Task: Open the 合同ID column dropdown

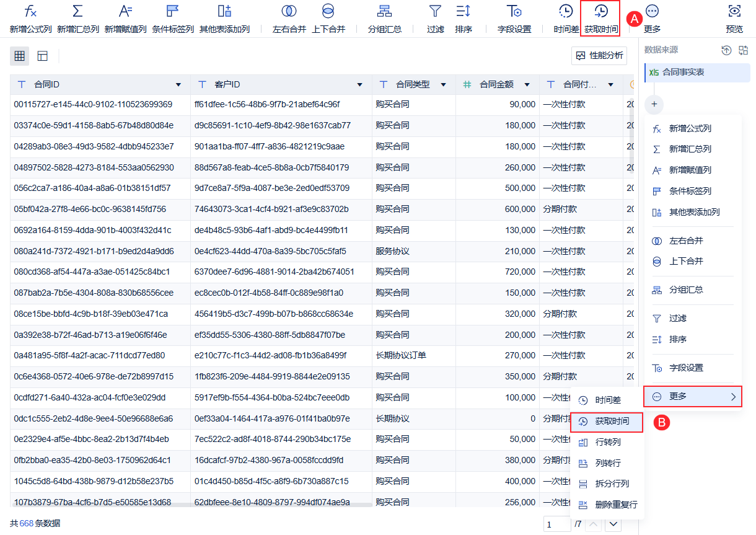Action: pyautogui.click(x=178, y=85)
